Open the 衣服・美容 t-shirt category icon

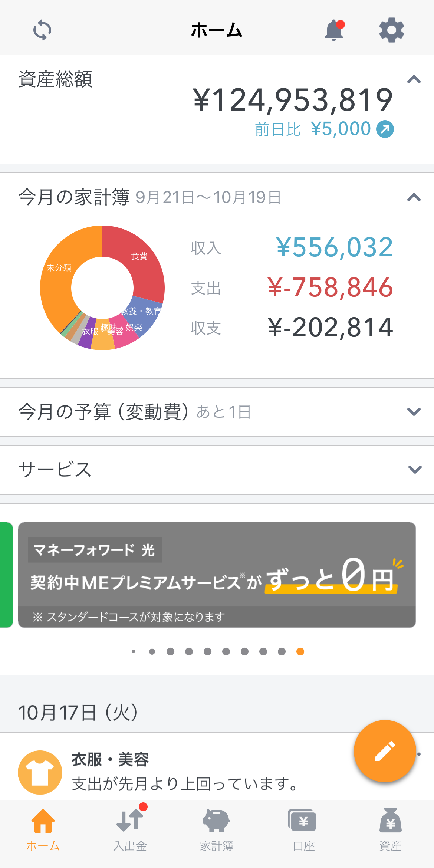click(x=40, y=772)
